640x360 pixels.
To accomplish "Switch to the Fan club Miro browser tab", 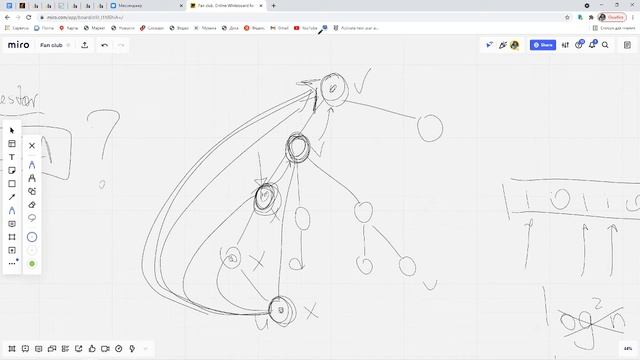I will tap(227, 6).
